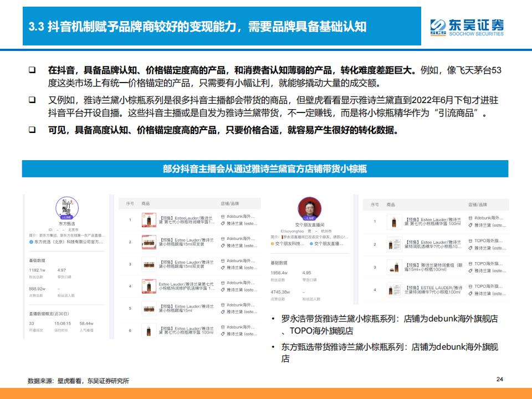Open product thumbnail in 东方甄选 table row 2
This screenshot has height=399, width=532.
(x=149, y=242)
